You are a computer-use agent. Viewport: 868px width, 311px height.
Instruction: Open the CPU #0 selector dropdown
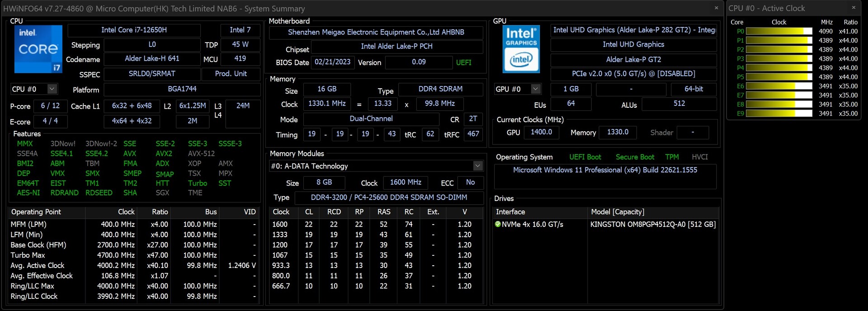[x=52, y=89]
